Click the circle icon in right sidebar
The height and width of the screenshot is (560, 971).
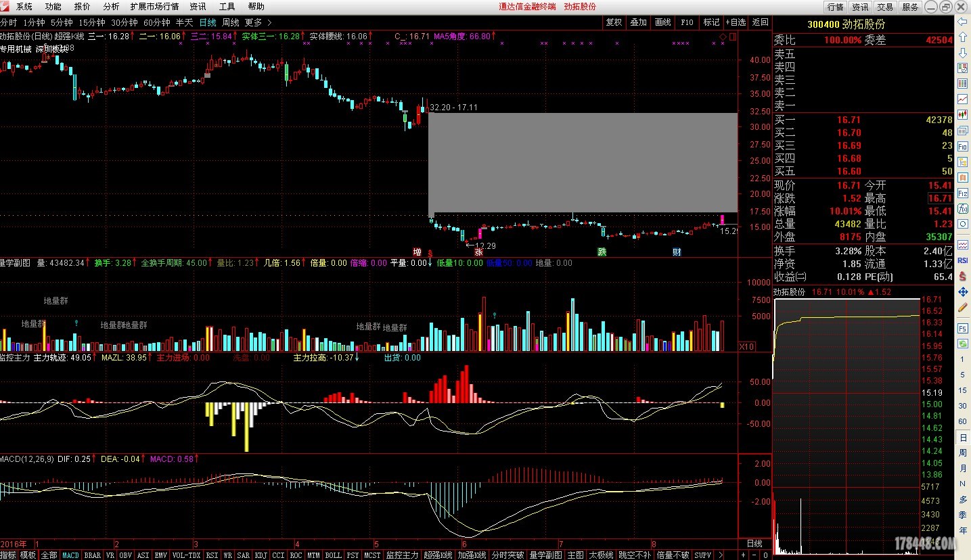coord(962,224)
